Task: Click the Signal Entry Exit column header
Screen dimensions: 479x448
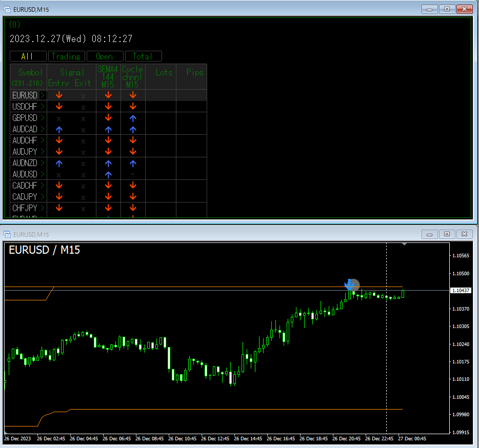Action: (x=71, y=77)
